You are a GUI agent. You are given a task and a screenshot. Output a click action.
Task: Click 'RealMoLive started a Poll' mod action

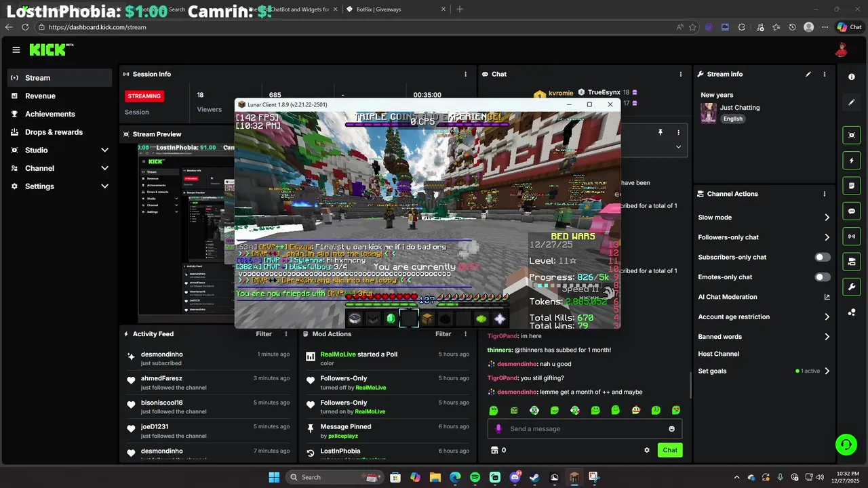pos(388,359)
